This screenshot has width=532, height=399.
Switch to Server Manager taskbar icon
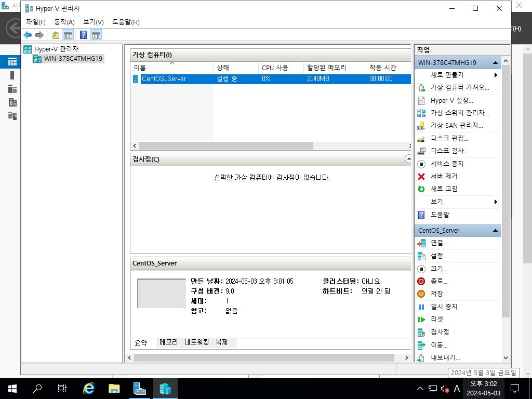point(139,389)
